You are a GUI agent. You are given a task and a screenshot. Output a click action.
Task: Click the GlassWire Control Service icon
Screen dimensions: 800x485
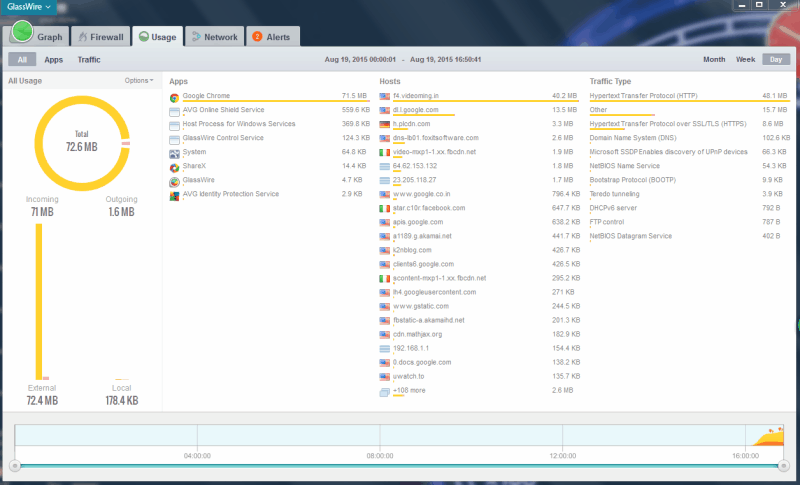tap(174, 140)
